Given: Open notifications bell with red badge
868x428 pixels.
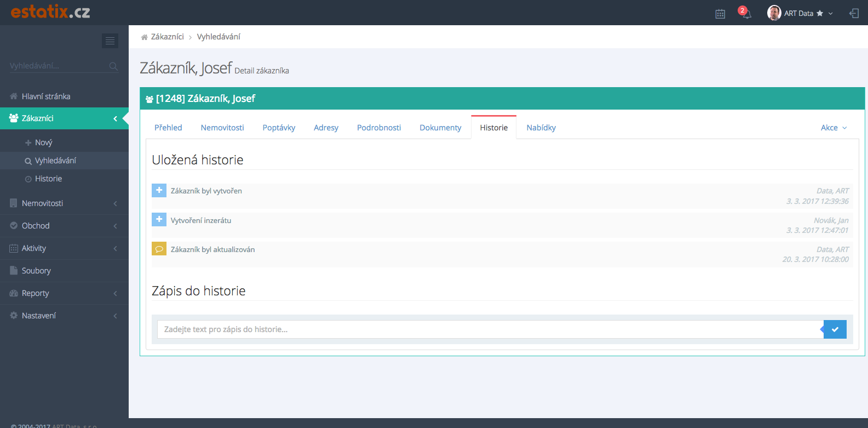Looking at the screenshot, I should tap(745, 13).
